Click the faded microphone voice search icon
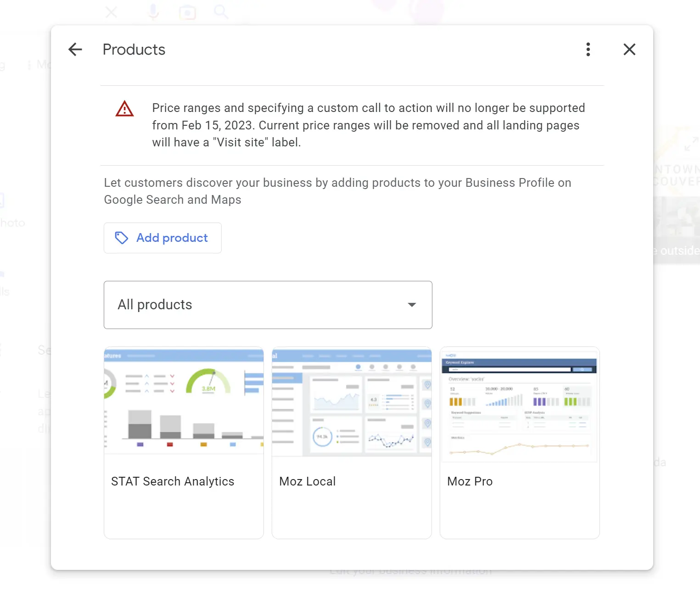The height and width of the screenshot is (597, 700). pos(153,12)
